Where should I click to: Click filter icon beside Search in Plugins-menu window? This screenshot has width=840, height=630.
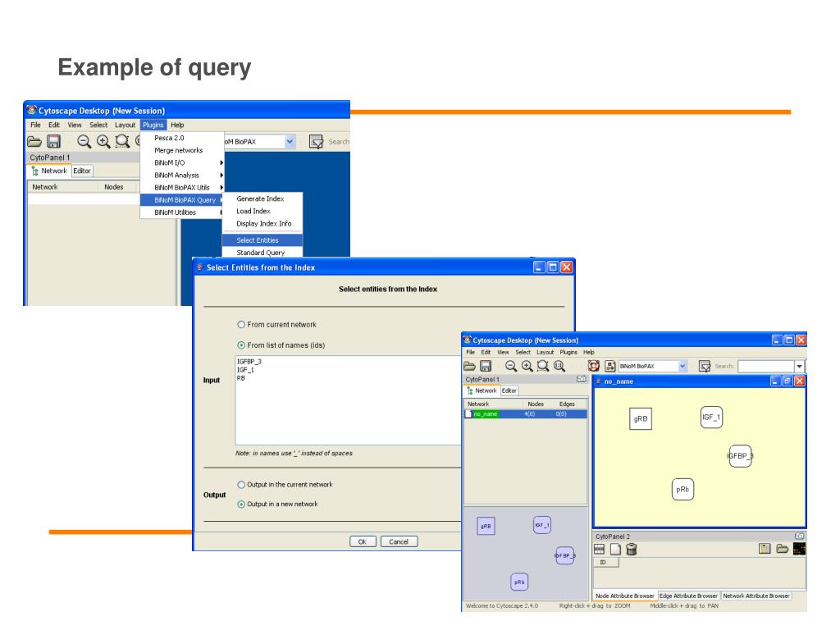(316, 141)
